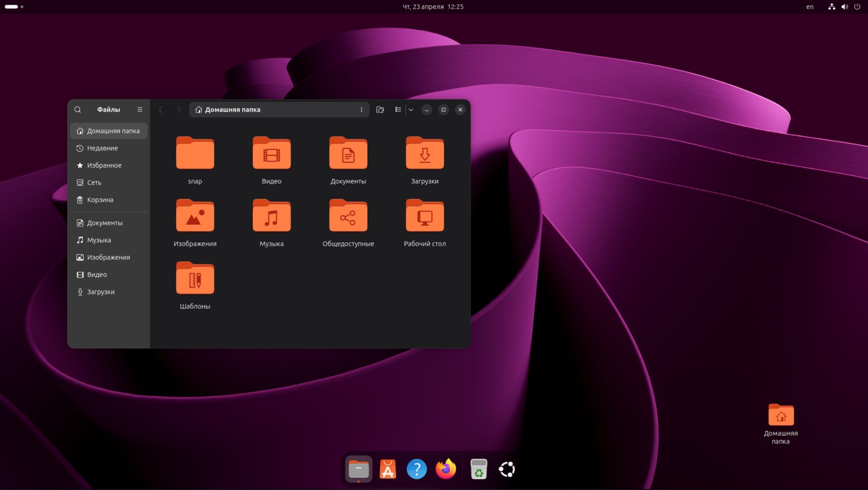Expand view options dropdown arrow
The image size is (868, 490).
(411, 109)
